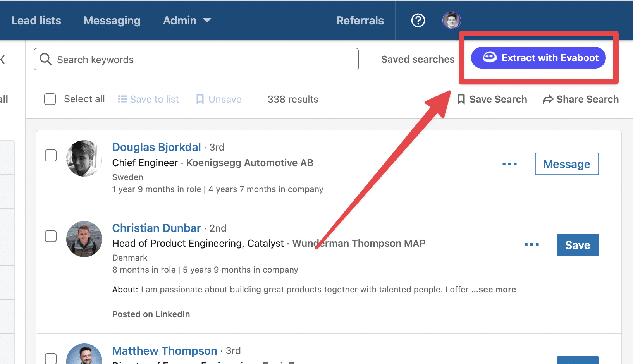Open the ellipsis menu next to Christian Dunbar
The height and width of the screenshot is (364, 633).
point(532,244)
